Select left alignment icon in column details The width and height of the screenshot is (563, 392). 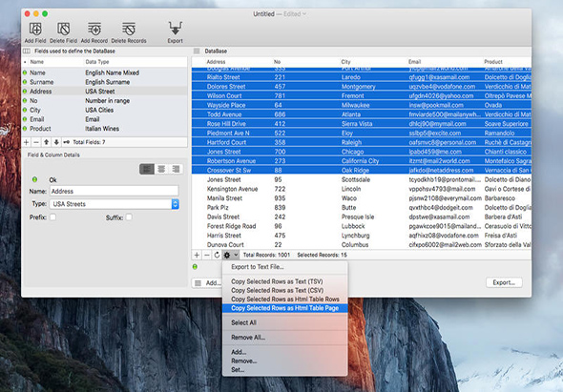(147, 169)
